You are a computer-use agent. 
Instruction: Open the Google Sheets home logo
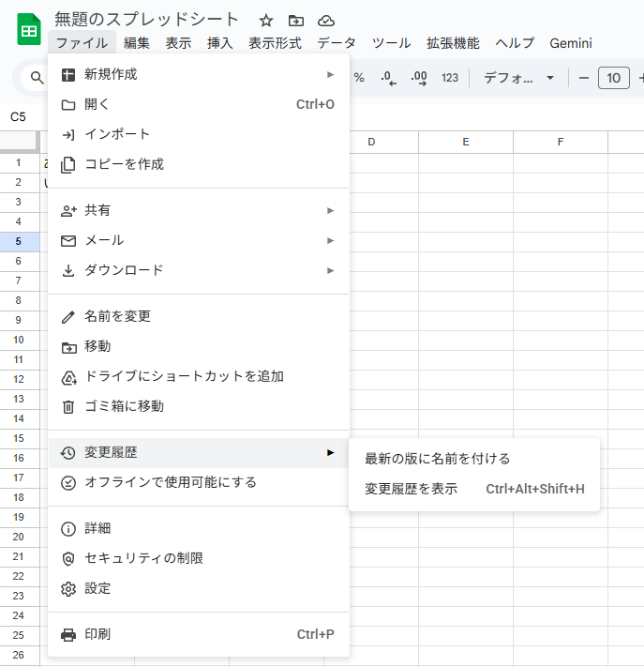click(29, 30)
